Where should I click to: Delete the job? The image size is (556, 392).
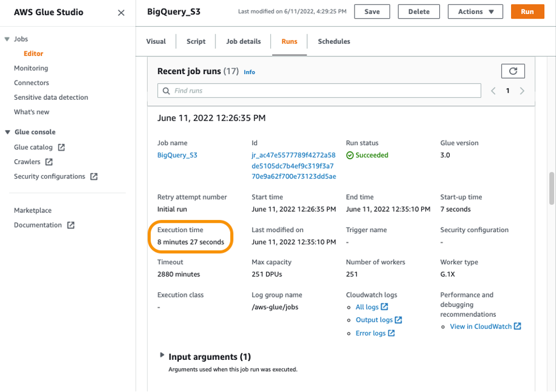point(419,12)
